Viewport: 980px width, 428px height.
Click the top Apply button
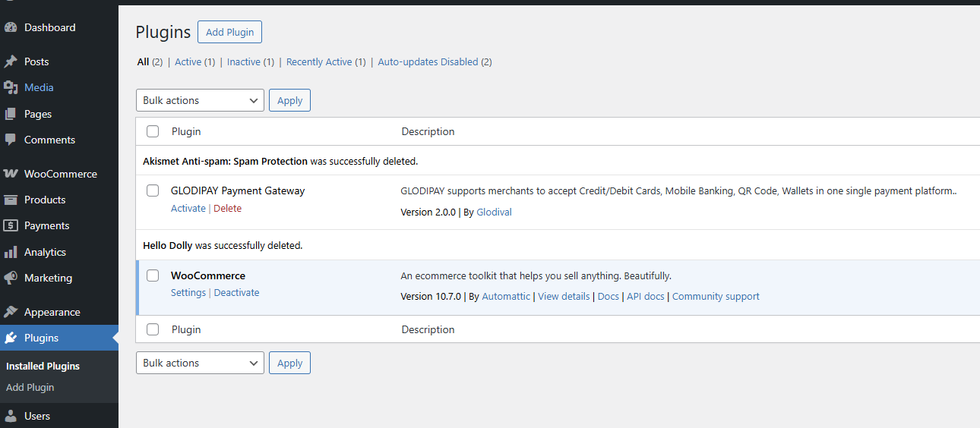(x=289, y=100)
